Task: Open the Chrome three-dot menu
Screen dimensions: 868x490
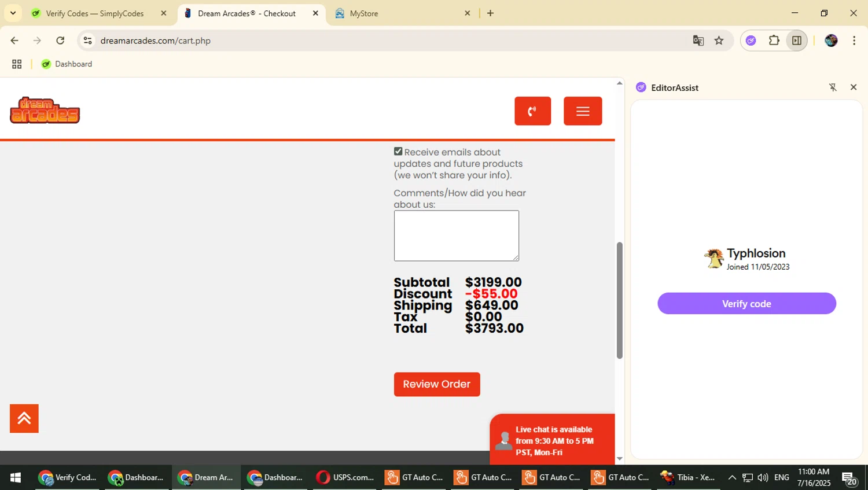Action: click(x=854, y=40)
